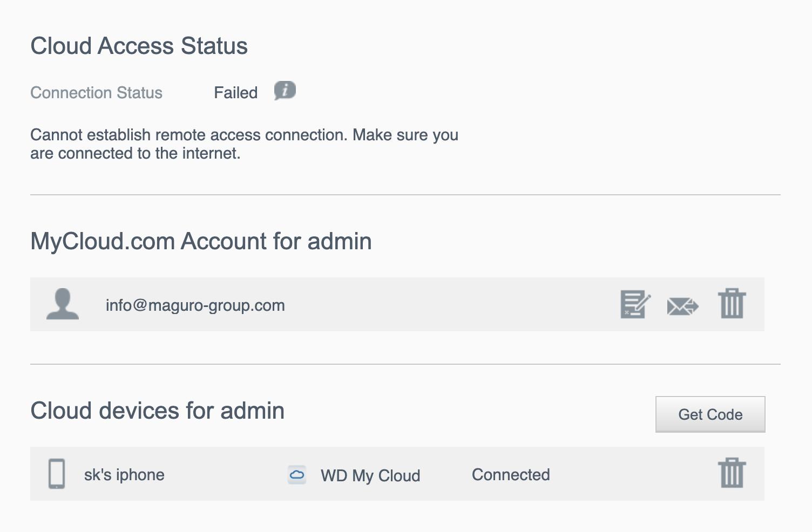Click the horizontal divider below the error message
Image resolution: width=812 pixels, height=532 pixels.
tap(405, 195)
